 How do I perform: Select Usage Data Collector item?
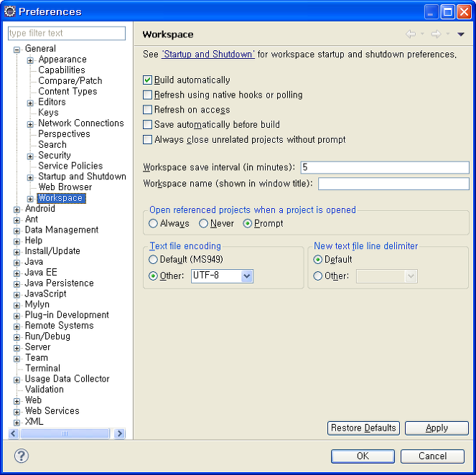pos(67,379)
